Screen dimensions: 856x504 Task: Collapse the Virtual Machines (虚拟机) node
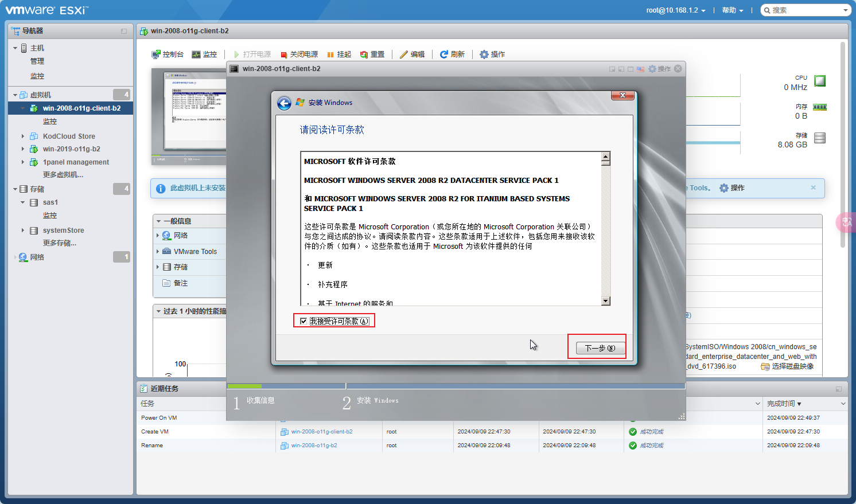pyautogui.click(x=15, y=95)
